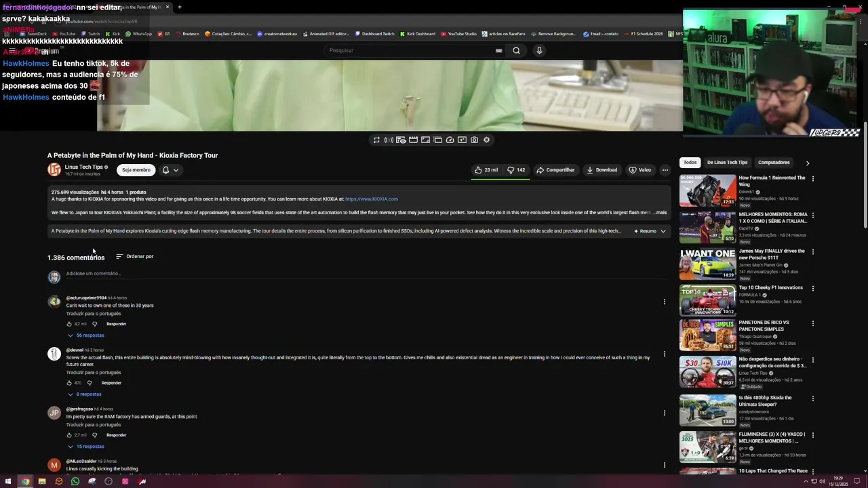Click the volume boost icon in toolbar
868x488 pixels.
pos(389,140)
